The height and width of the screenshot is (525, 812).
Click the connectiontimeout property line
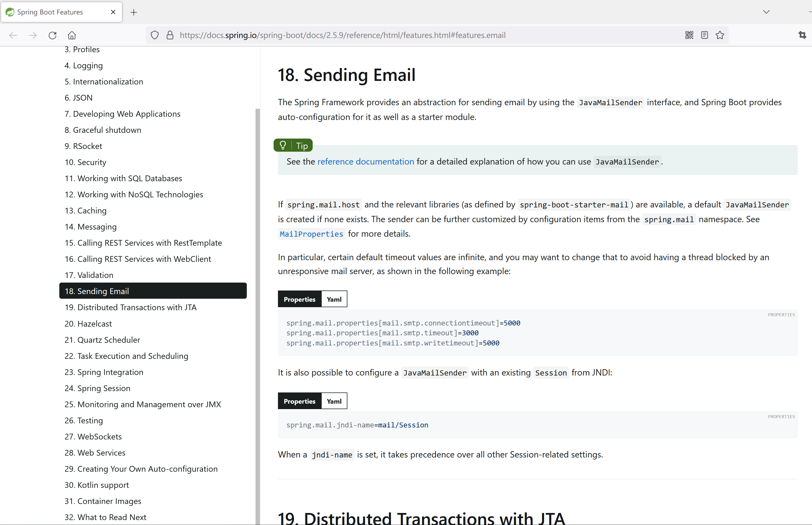pyautogui.click(x=403, y=323)
